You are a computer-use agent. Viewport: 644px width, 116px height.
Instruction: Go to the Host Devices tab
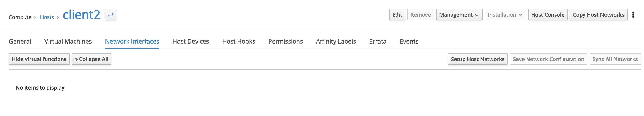(x=191, y=41)
